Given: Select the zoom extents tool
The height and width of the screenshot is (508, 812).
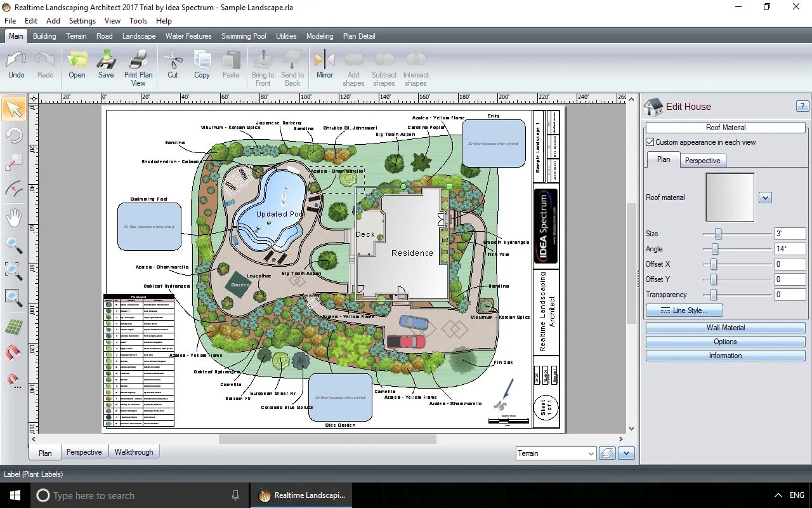Looking at the screenshot, I should pos(14,297).
